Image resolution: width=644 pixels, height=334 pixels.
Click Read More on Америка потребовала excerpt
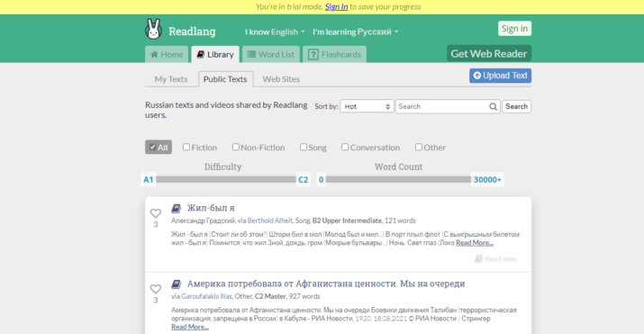click(x=190, y=327)
